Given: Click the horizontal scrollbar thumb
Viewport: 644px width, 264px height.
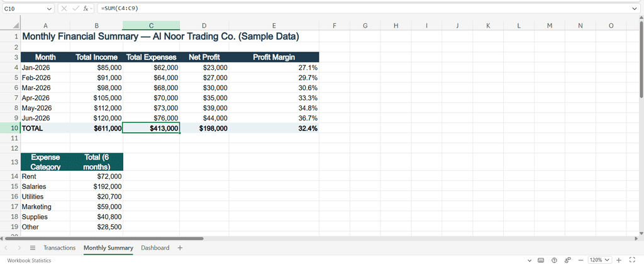Looking at the screenshot, I should tap(104, 239).
